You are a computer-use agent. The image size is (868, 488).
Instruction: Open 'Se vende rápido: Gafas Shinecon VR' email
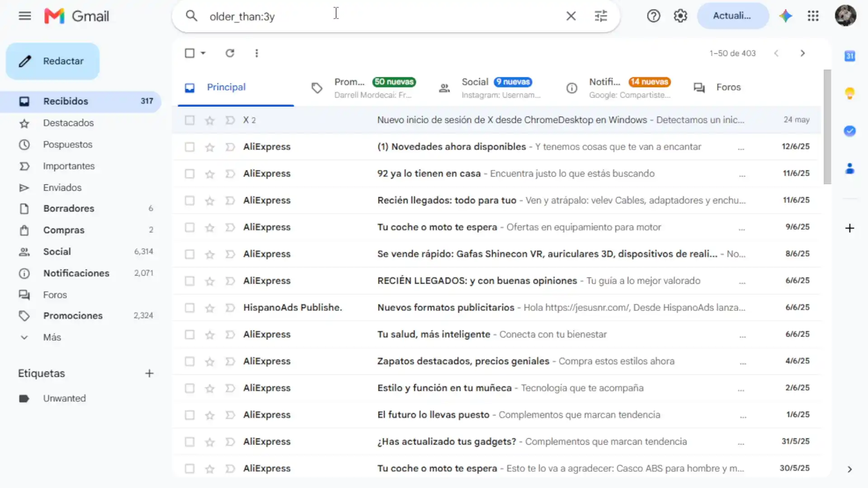point(496,254)
